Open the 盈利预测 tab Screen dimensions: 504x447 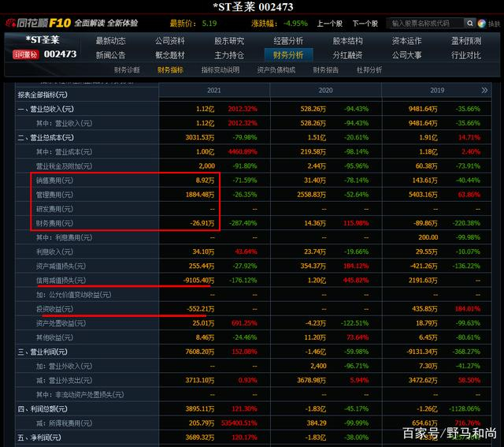tap(466, 41)
